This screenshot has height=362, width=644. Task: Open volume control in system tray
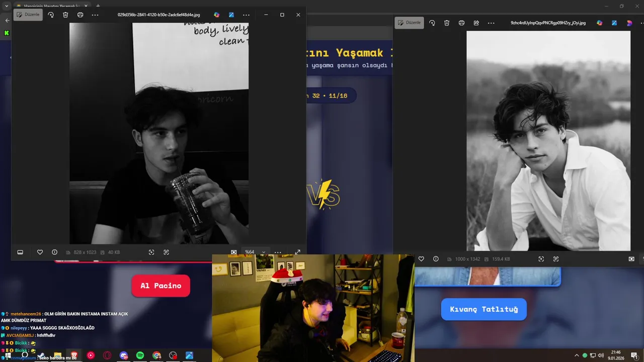click(601, 355)
